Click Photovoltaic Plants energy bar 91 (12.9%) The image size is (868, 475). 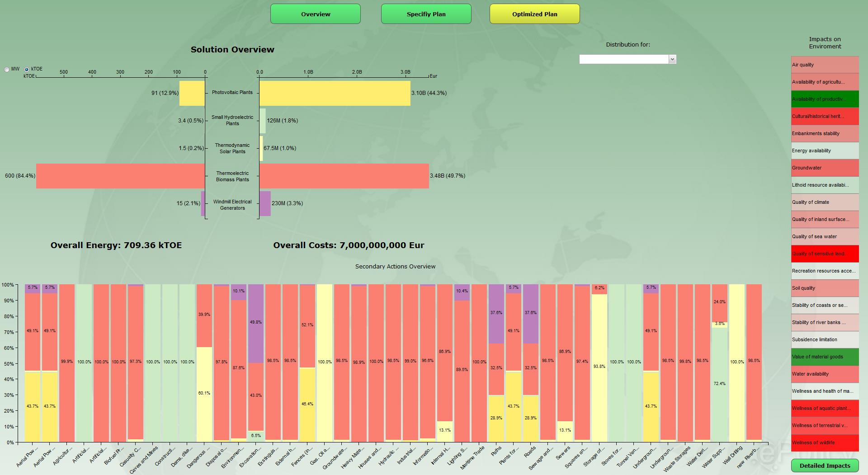(192, 93)
